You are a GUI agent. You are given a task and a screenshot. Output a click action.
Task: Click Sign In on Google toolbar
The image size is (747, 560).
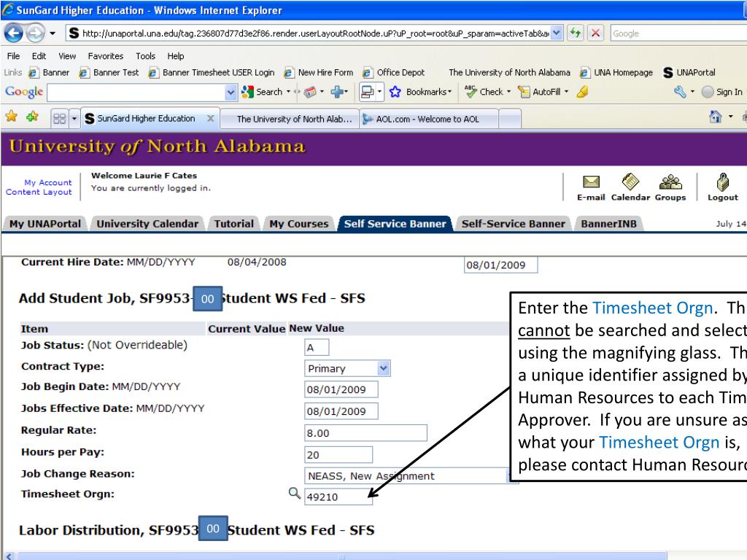(722, 92)
